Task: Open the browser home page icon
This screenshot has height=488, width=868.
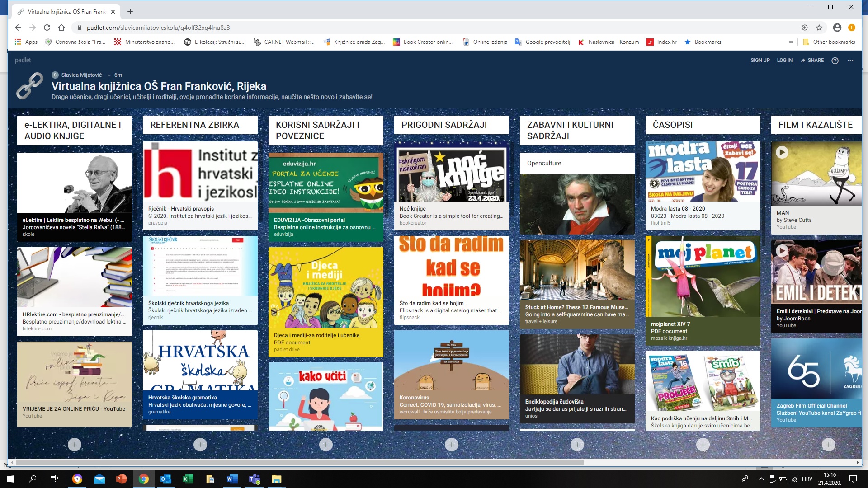Action: tap(61, 28)
